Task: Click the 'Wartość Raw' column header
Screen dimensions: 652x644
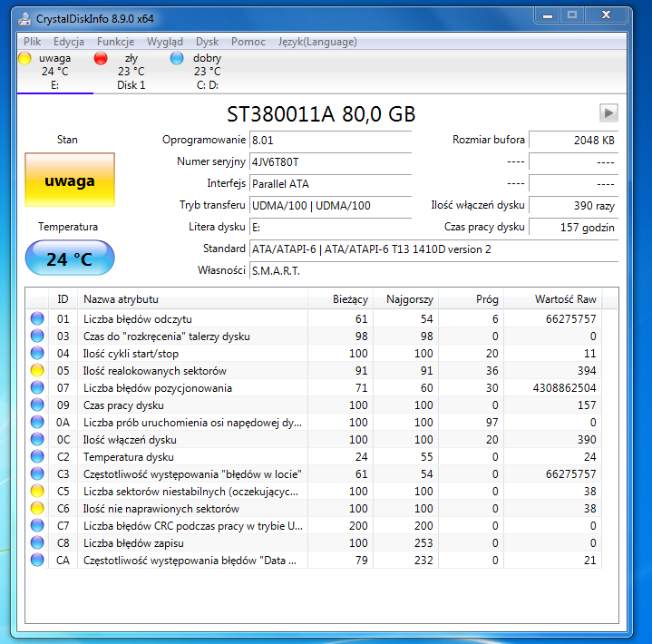Action: point(553,299)
